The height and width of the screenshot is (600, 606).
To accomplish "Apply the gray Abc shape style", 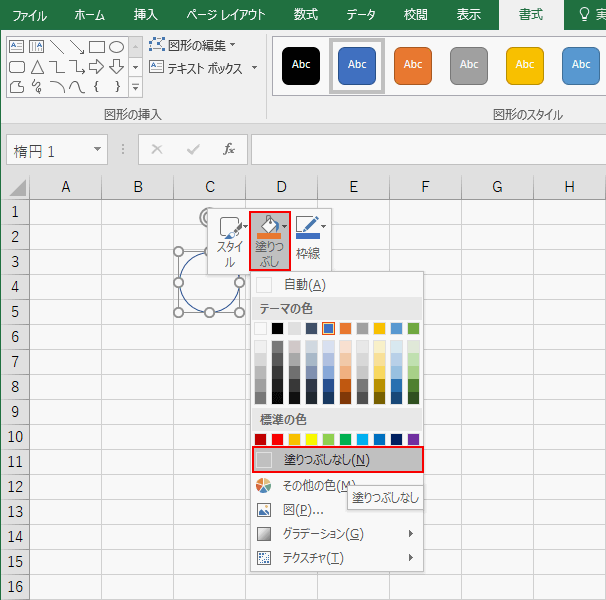I will [x=469, y=66].
